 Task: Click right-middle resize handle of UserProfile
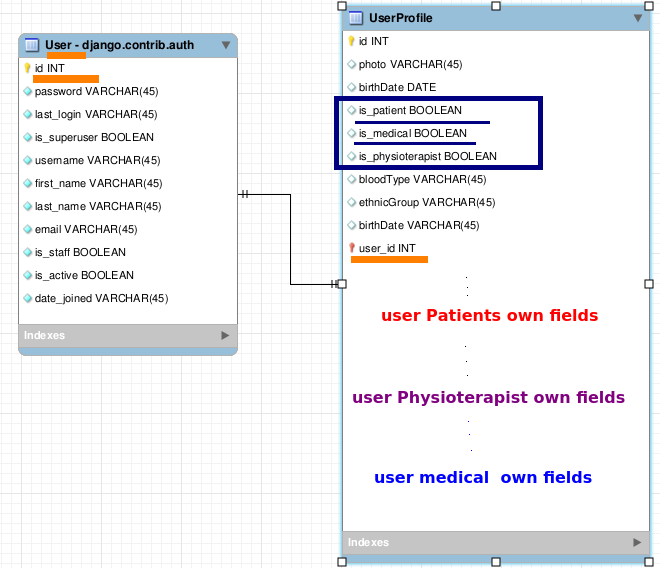pyautogui.click(x=649, y=284)
